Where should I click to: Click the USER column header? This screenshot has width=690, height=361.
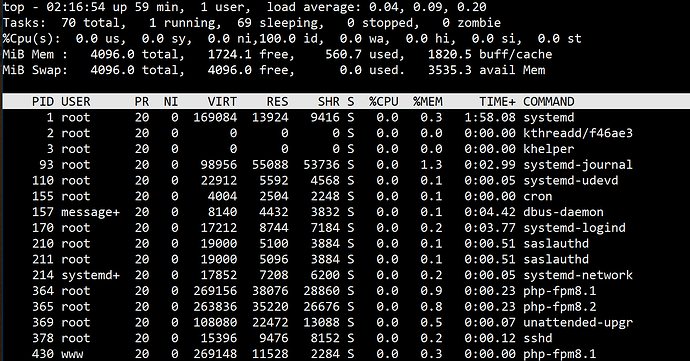tap(76, 102)
